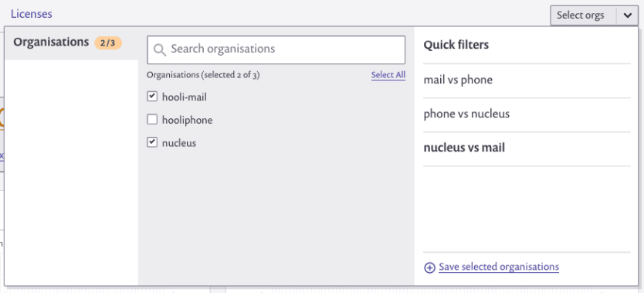
Task: Select the Organisations tab in left panel
Action: [72, 43]
